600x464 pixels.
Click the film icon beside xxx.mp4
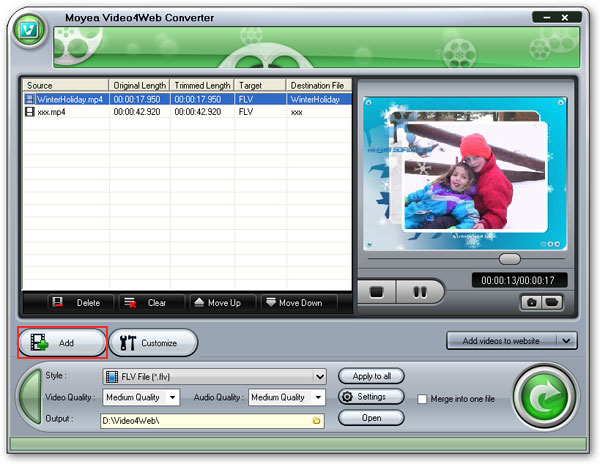[29, 112]
